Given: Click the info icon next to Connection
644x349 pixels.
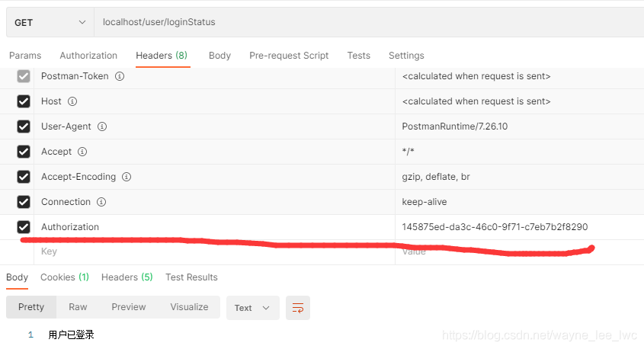Looking at the screenshot, I should [101, 202].
